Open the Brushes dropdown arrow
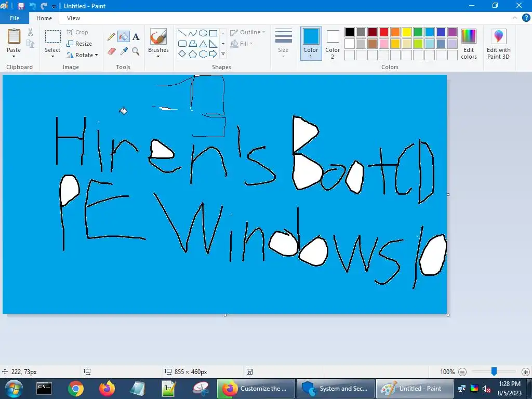 158,56
